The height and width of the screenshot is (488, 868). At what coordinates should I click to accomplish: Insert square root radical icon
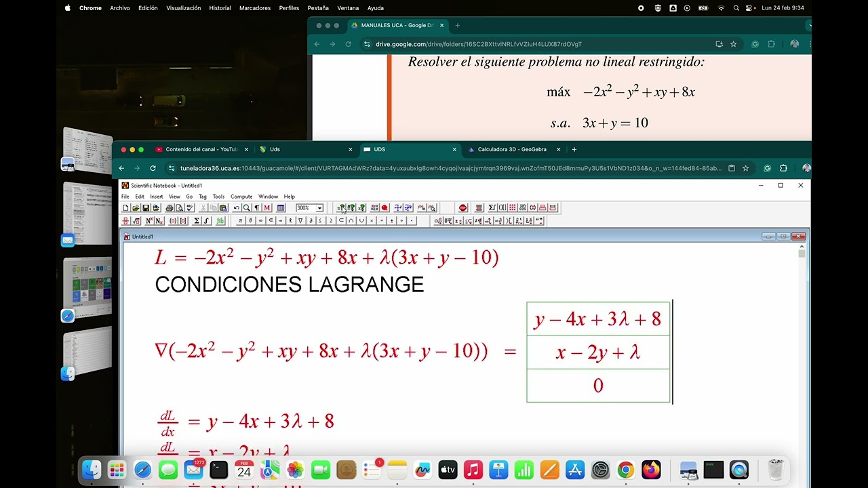[x=136, y=221]
